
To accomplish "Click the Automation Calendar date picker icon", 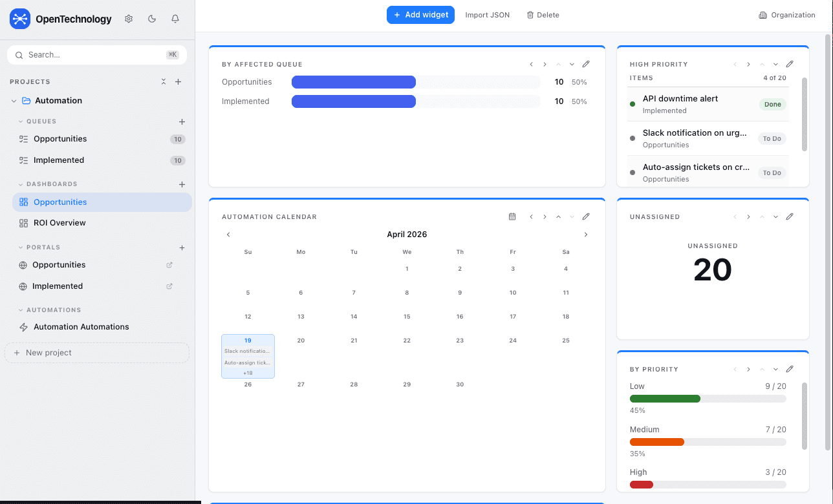I will (x=512, y=216).
